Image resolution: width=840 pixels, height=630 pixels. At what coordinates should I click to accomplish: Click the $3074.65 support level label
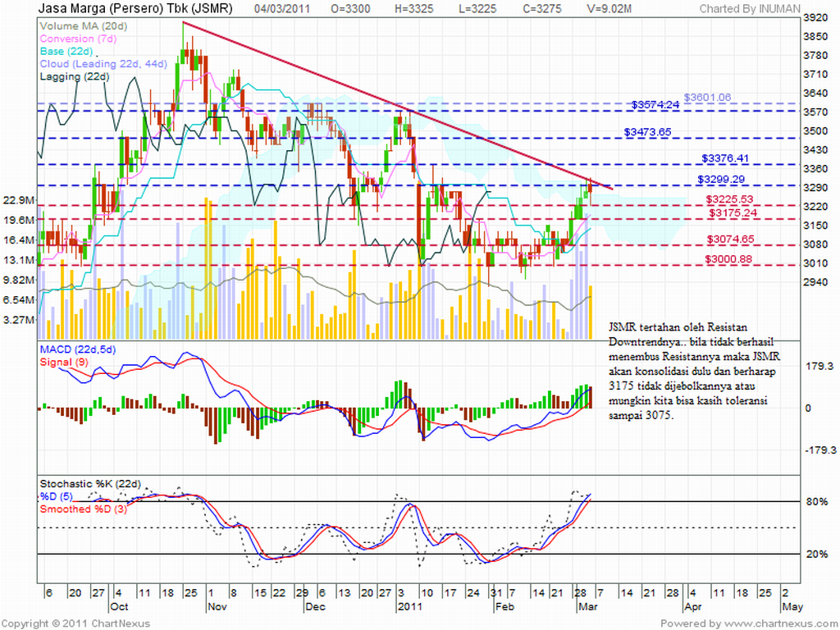(x=730, y=240)
